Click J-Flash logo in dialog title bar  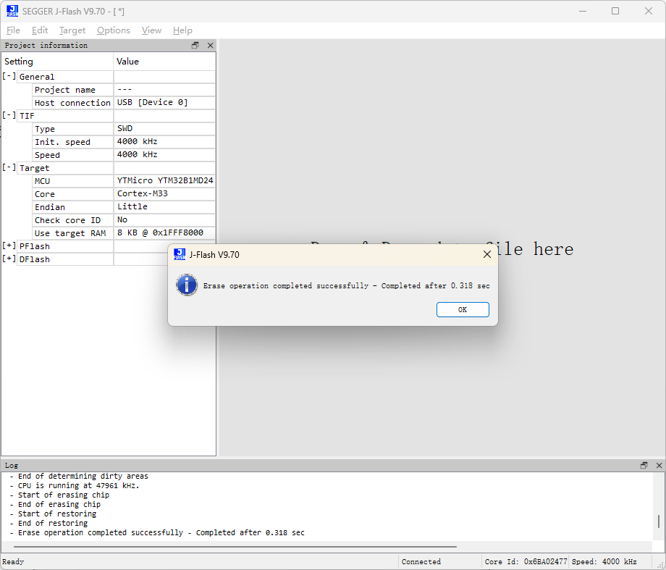coord(179,254)
